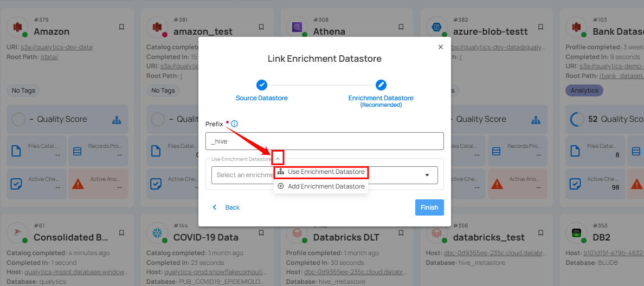Click the DB2 datastore icon

(576, 232)
